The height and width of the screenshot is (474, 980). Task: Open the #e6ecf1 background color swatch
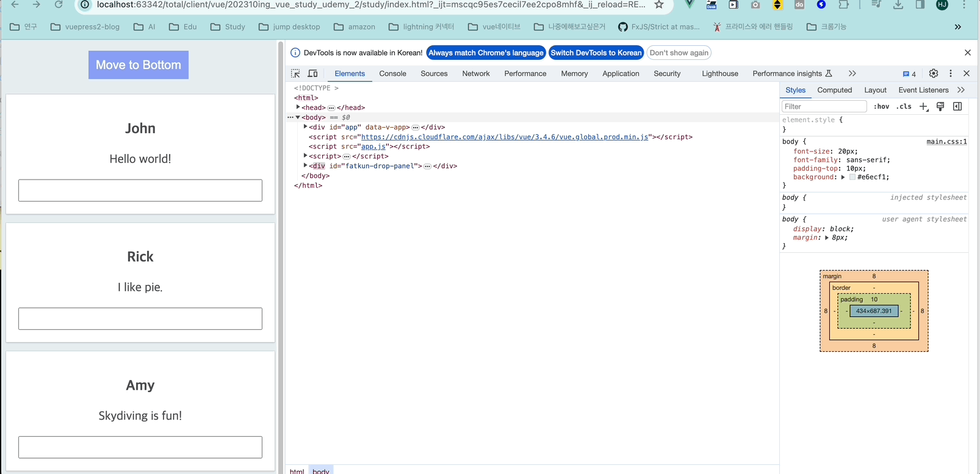(852, 177)
